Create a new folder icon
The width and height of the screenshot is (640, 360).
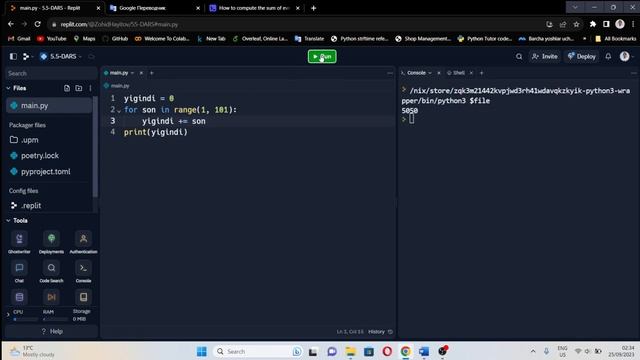[x=79, y=88]
